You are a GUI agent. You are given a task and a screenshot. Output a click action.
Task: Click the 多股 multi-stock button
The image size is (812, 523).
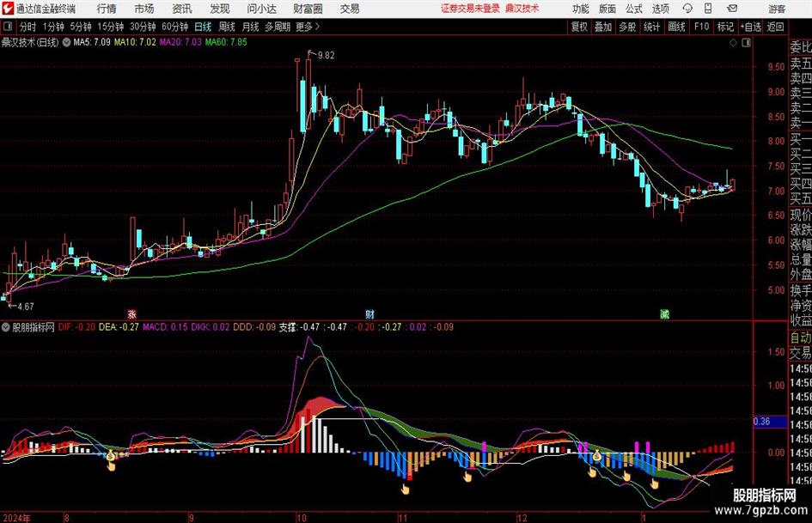[x=627, y=27]
